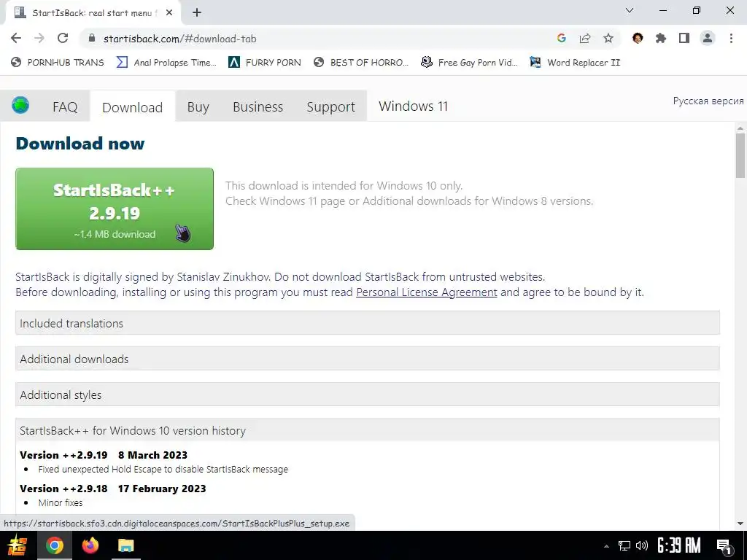Click the page vertical scrollbar thumb

(740, 156)
